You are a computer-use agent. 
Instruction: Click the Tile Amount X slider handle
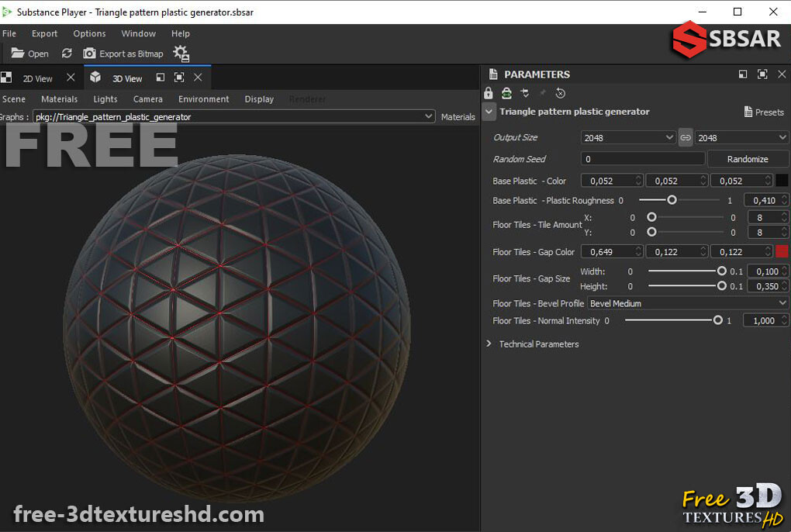click(651, 217)
